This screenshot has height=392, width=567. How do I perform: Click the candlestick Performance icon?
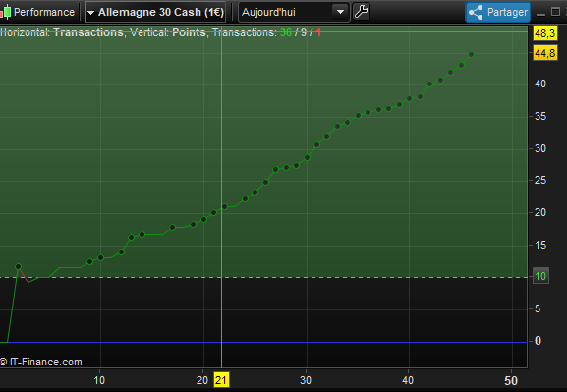tap(5, 12)
